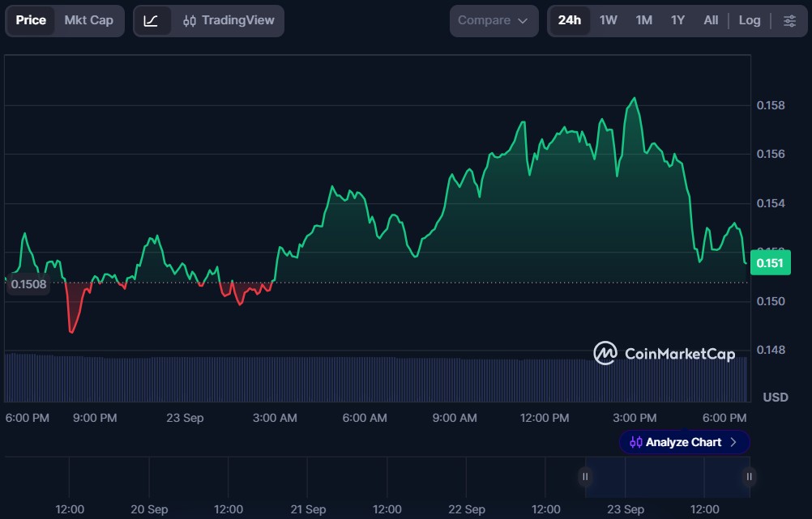Image resolution: width=812 pixels, height=519 pixels.
Task: Show the 1Y time range
Action: (x=677, y=21)
